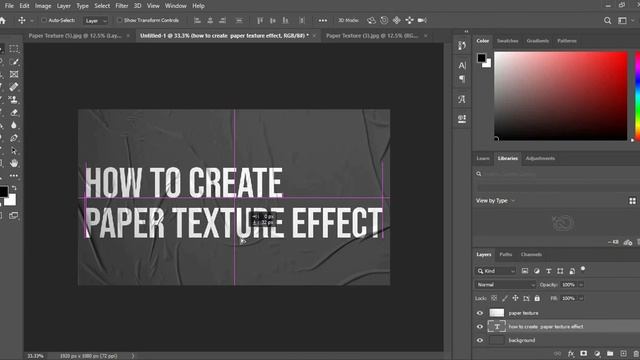Switch to the Channels tab
Image resolution: width=640 pixels, height=360 pixels.
(531, 254)
